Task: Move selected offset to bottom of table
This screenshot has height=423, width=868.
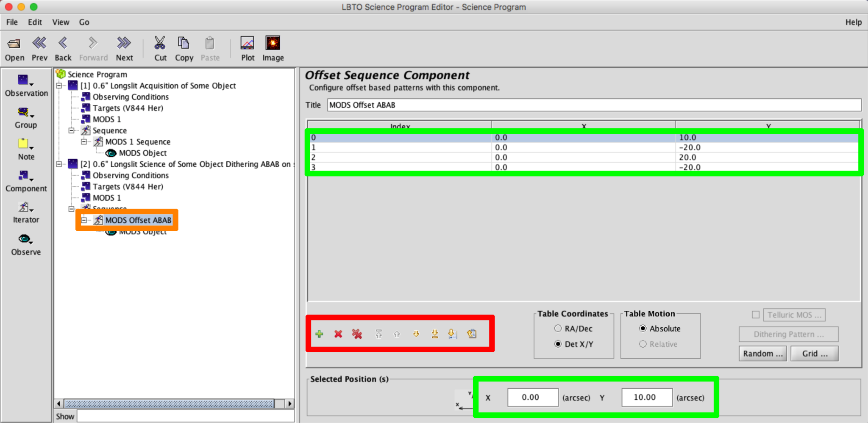Action: coord(435,334)
